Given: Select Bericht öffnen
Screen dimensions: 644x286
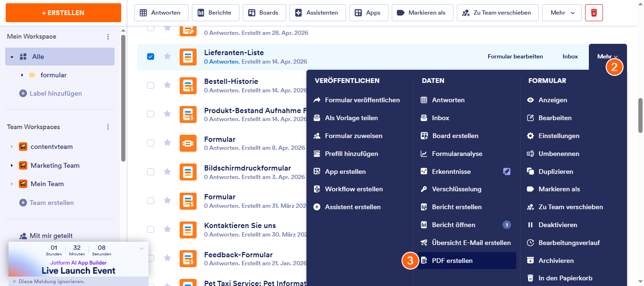Looking at the screenshot, I should point(448,225).
